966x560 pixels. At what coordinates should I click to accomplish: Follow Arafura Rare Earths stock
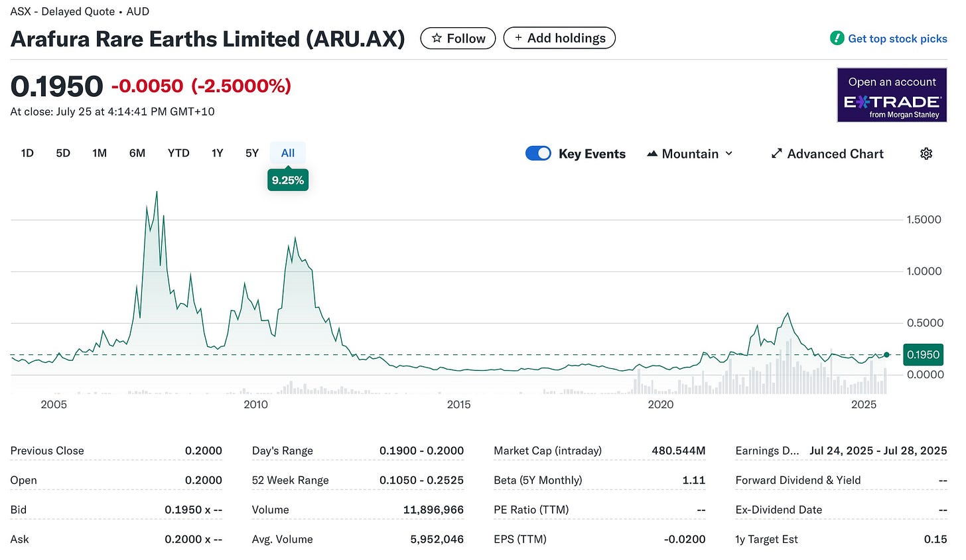point(458,38)
